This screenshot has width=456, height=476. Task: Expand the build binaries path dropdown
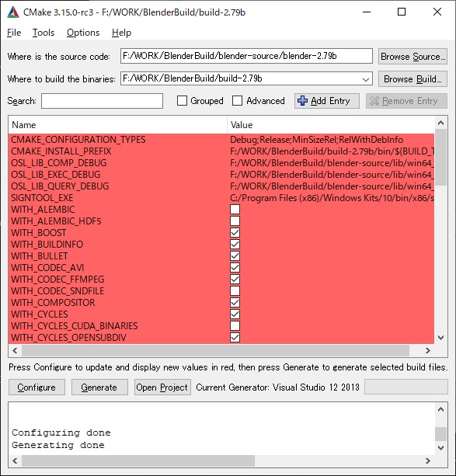(x=366, y=79)
